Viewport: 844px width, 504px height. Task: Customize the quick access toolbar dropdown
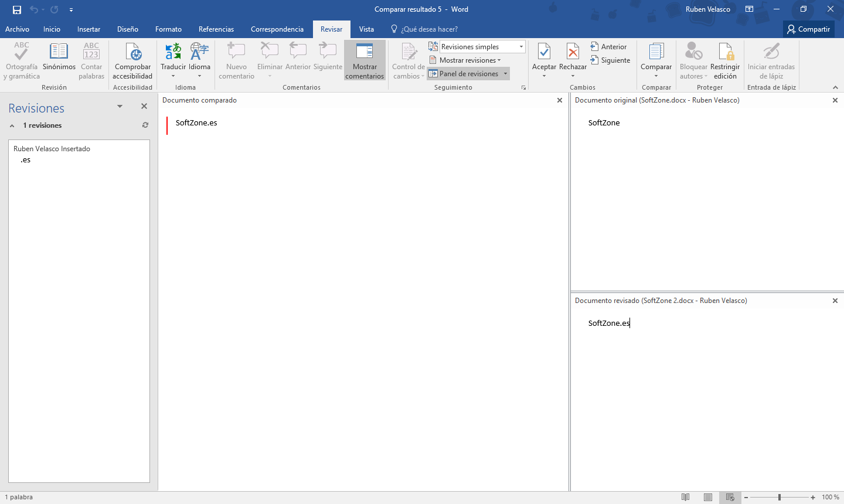[x=71, y=10]
